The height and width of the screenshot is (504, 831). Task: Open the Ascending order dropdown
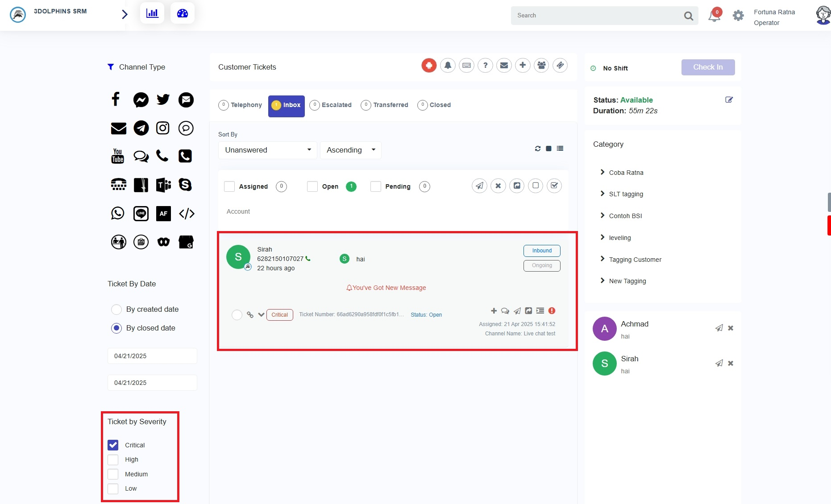point(351,150)
